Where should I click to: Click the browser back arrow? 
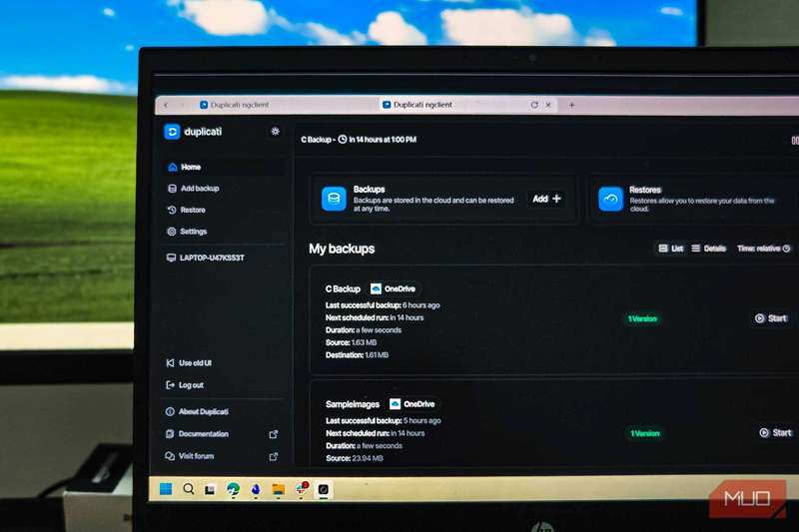[x=166, y=105]
